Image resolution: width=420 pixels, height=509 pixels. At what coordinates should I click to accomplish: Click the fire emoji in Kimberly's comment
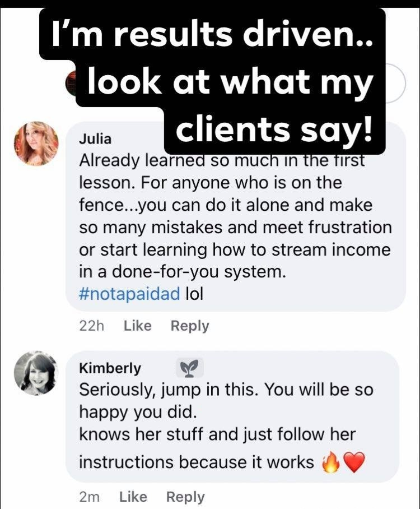tap(331, 462)
